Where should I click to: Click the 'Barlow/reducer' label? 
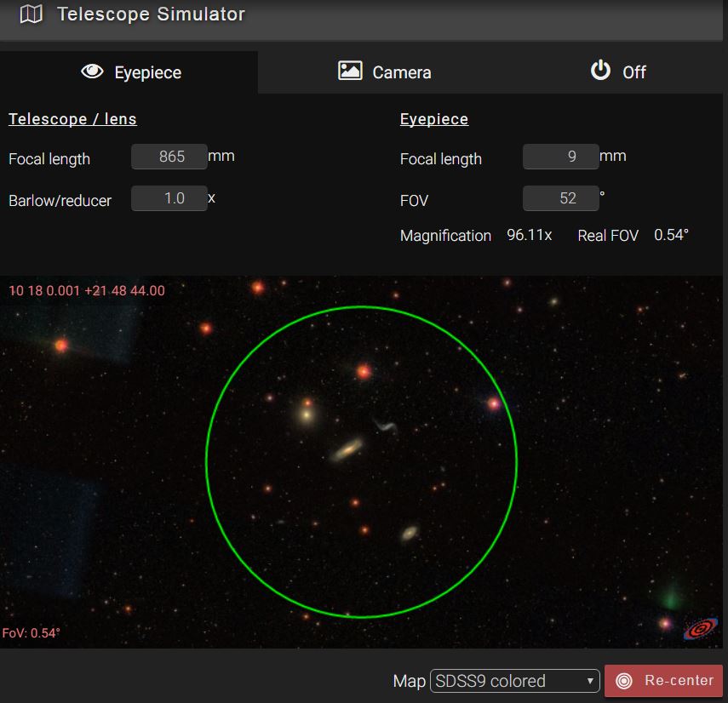(x=60, y=201)
